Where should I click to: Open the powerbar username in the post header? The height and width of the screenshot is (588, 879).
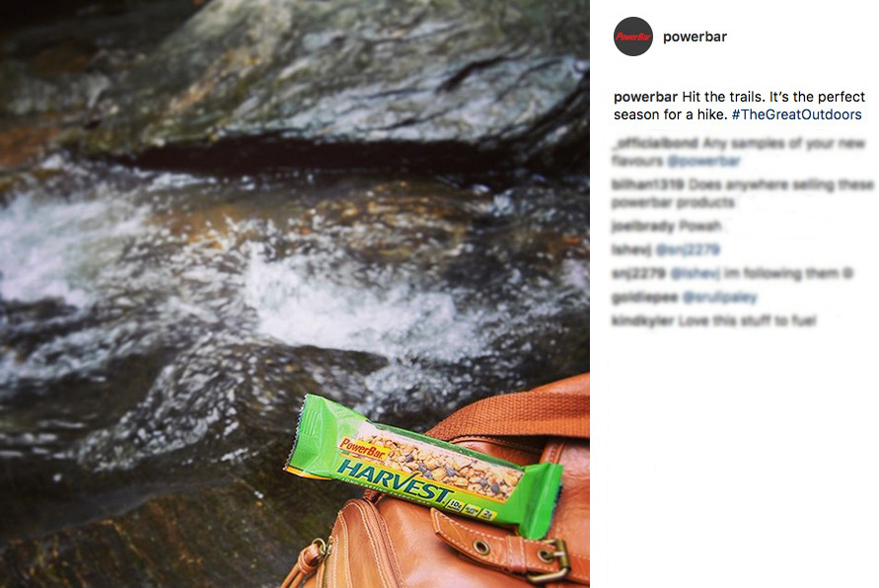pyautogui.click(x=695, y=37)
